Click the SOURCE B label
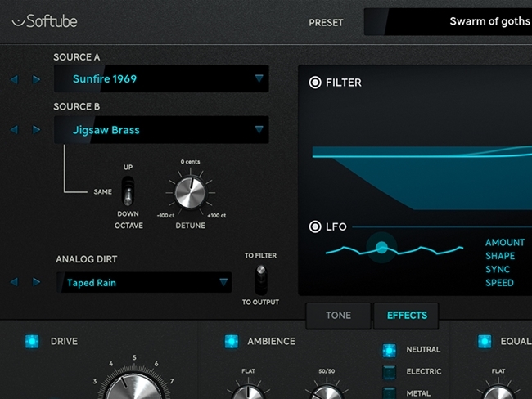 77,106
